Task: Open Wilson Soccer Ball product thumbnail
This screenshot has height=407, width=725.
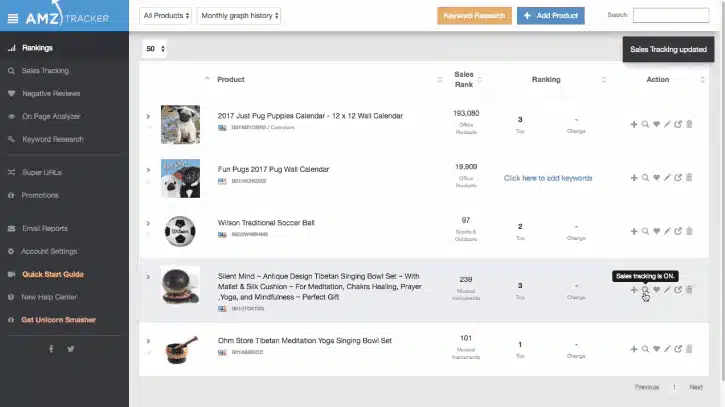Action: tap(180, 231)
